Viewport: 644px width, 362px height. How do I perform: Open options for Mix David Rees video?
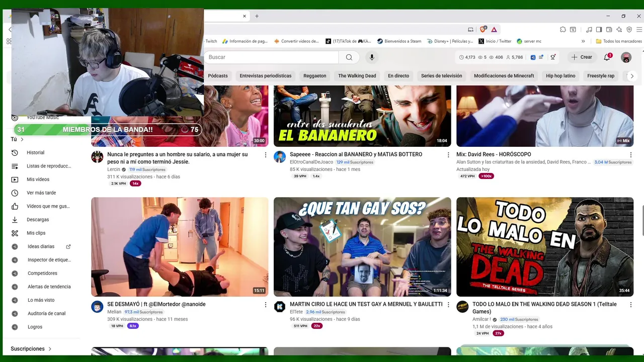pyautogui.click(x=631, y=155)
